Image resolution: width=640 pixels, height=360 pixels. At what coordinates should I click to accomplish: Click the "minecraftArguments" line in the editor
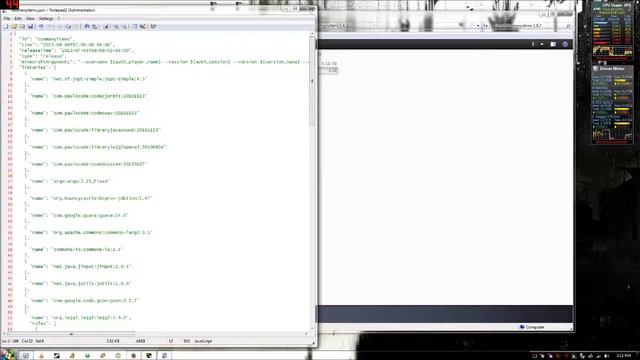(163, 62)
